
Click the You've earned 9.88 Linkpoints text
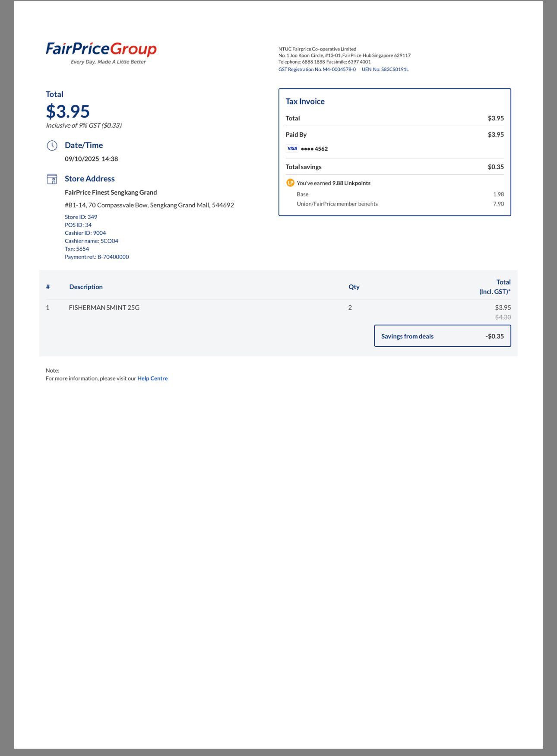tap(334, 183)
